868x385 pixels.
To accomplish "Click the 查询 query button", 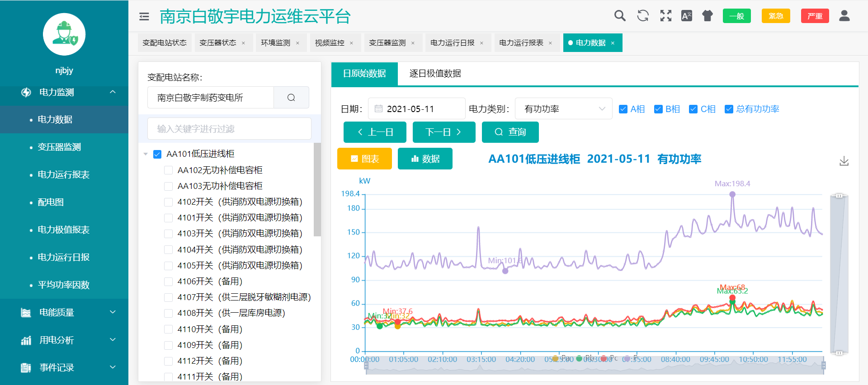I will pyautogui.click(x=510, y=132).
